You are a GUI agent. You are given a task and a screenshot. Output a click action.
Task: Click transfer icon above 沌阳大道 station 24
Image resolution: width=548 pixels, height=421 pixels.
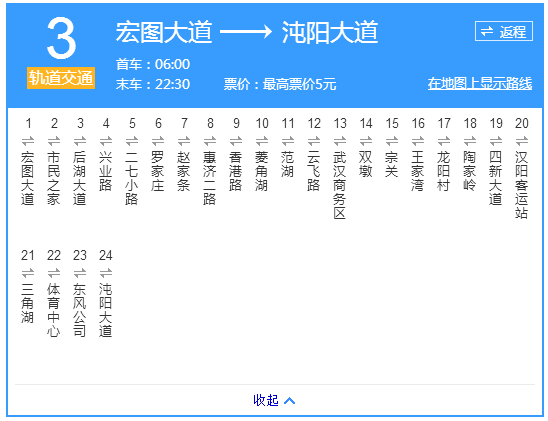tap(106, 273)
